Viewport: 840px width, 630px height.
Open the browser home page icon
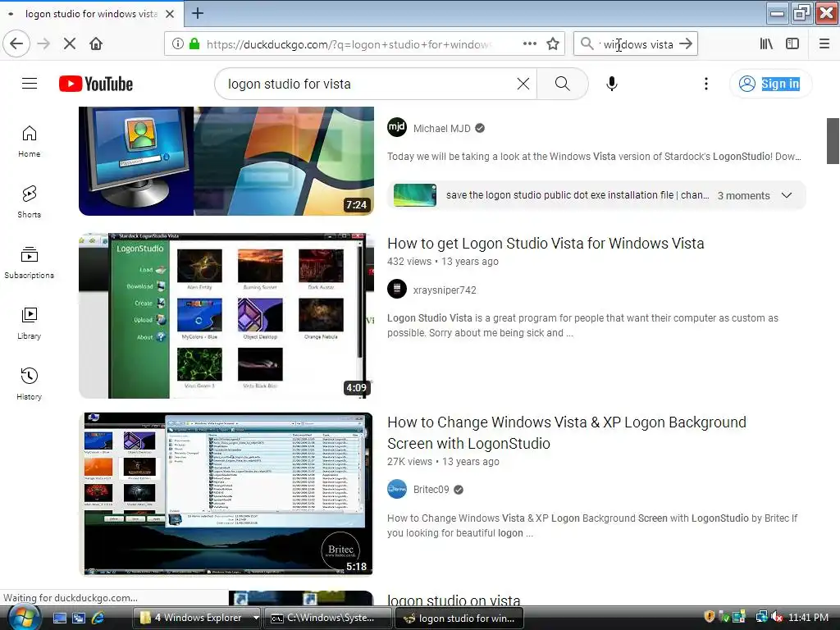(x=96, y=43)
